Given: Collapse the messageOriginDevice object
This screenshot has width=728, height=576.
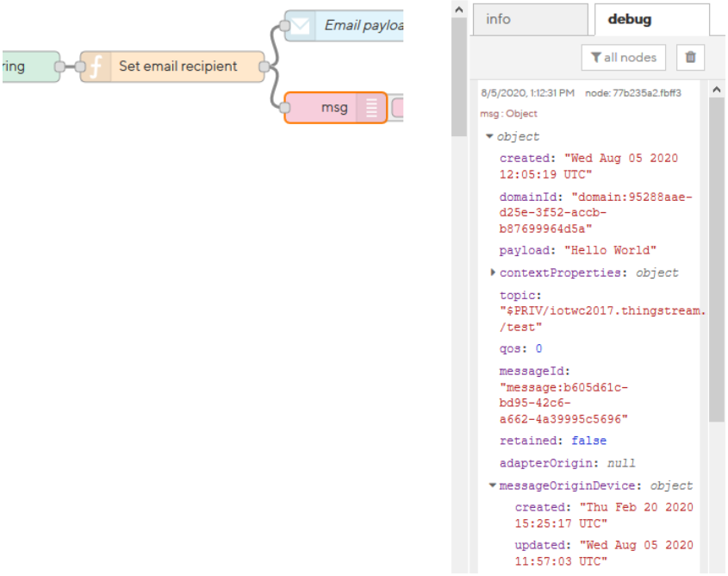Looking at the screenshot, I should [493, 485].
